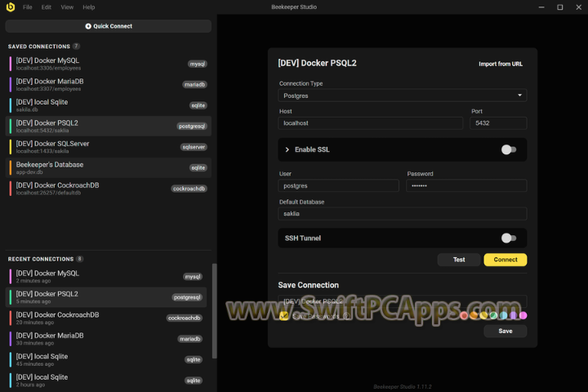
Task: Click the mariadb badge in saved connections
Action: (x=194, y=85)
